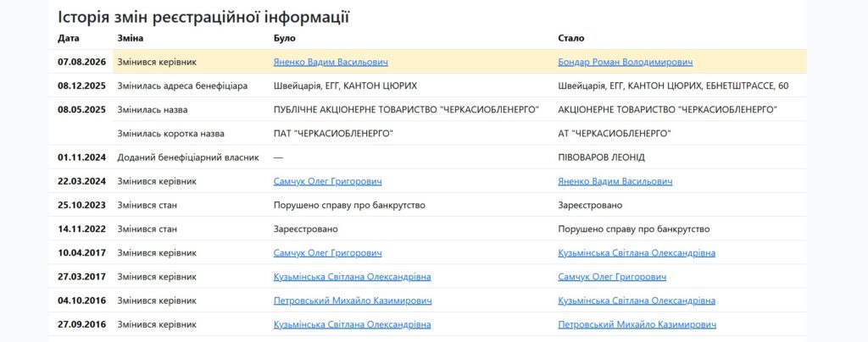Click the Історія змін реєстраційної інформації heading

[x=203, y=17]
